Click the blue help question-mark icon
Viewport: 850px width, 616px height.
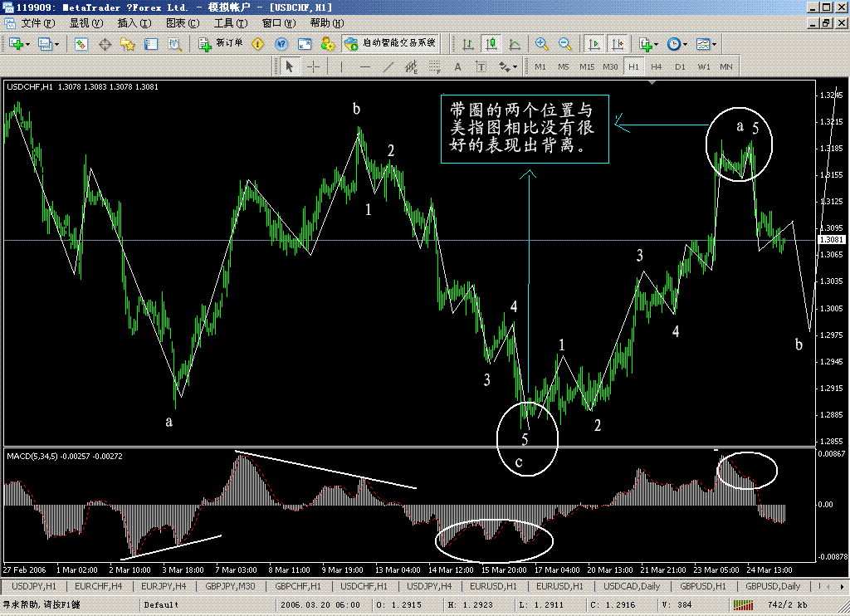coord(281,45)
